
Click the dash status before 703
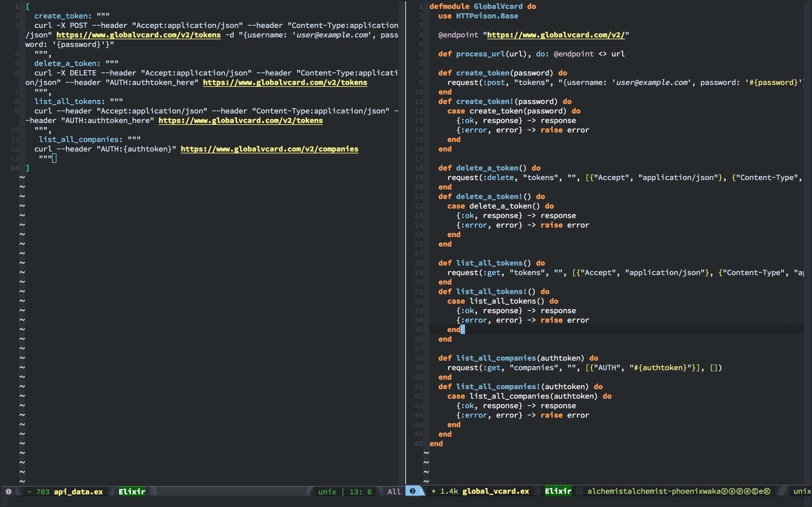pyautogui.click(x=29, y=491)
